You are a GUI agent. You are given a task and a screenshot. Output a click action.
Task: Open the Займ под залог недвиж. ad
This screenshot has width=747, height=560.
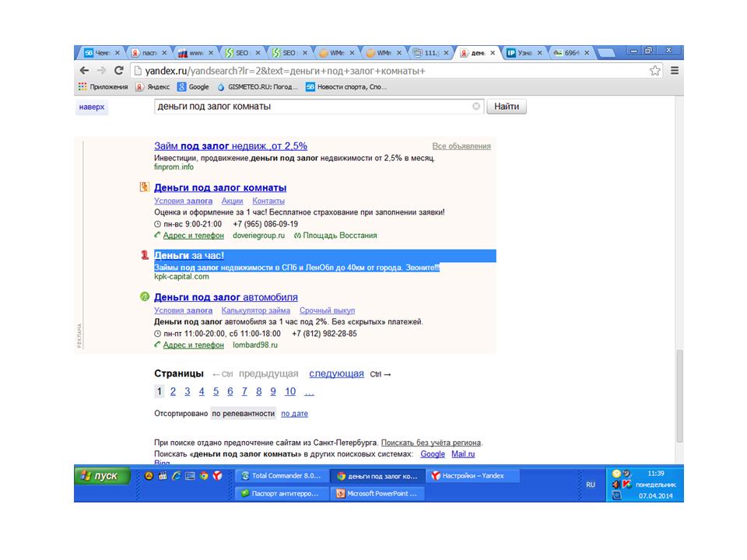pos(230,145)
